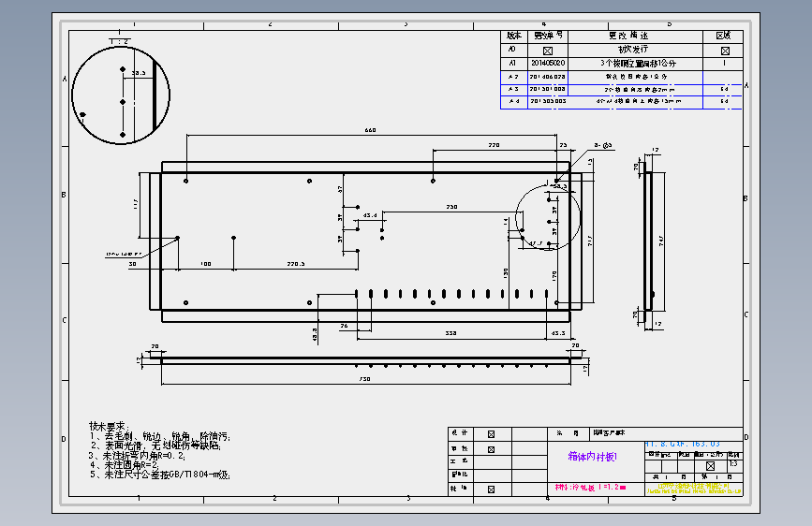Screen dimensions: 812x526
Task: Click the 更改描述 column header
Action: coord(628,36)
